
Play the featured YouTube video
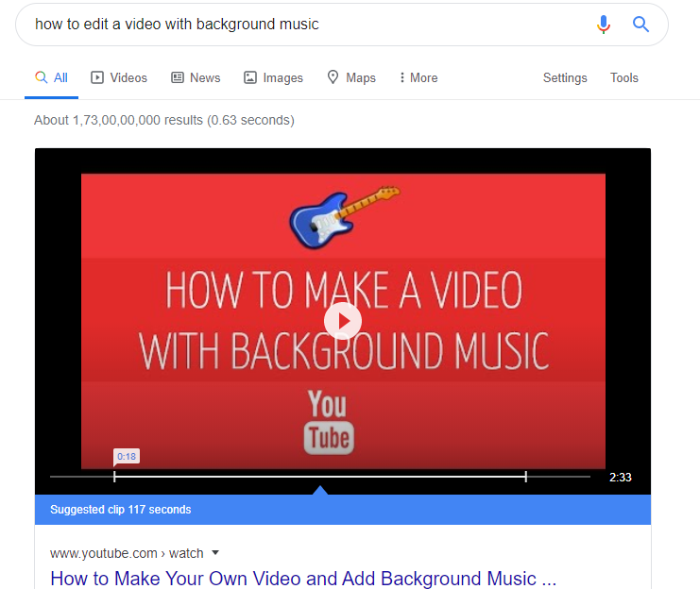(342, 321)
